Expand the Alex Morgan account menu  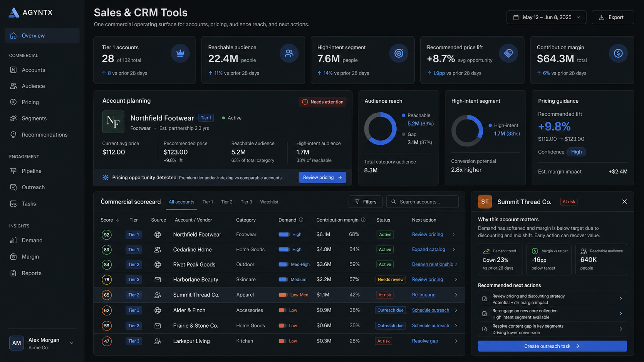pos(71,343)
